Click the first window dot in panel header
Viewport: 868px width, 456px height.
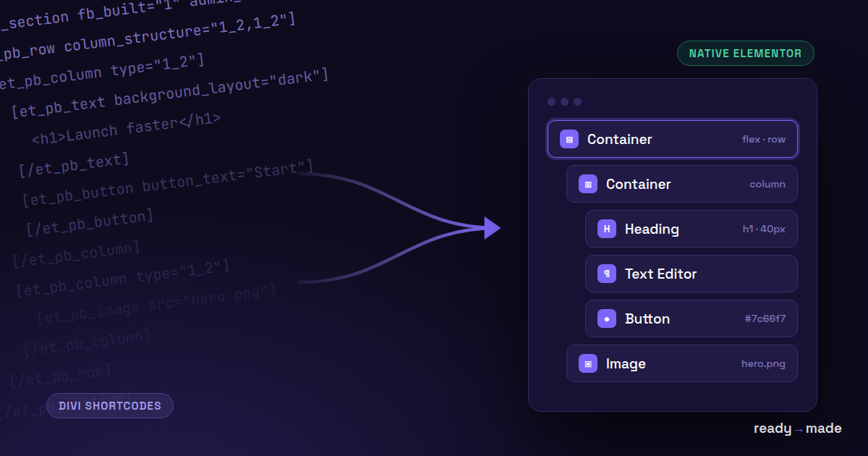pos(552,102)
